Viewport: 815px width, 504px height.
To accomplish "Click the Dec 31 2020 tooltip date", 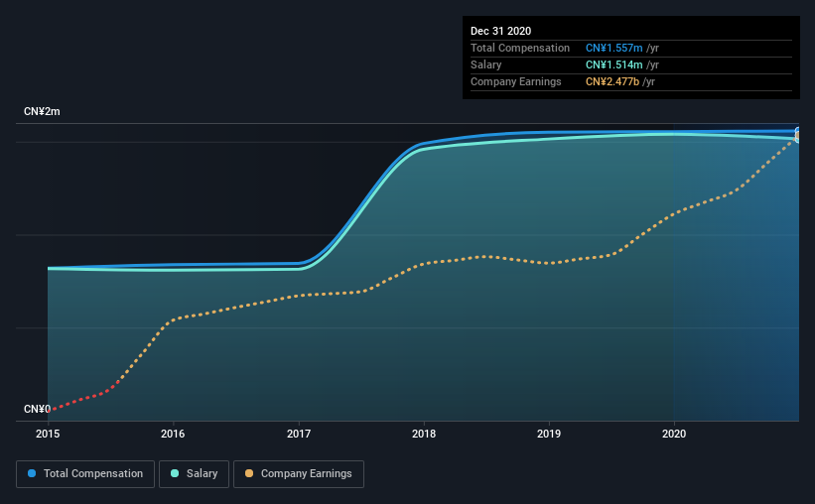I will point(500,31).
